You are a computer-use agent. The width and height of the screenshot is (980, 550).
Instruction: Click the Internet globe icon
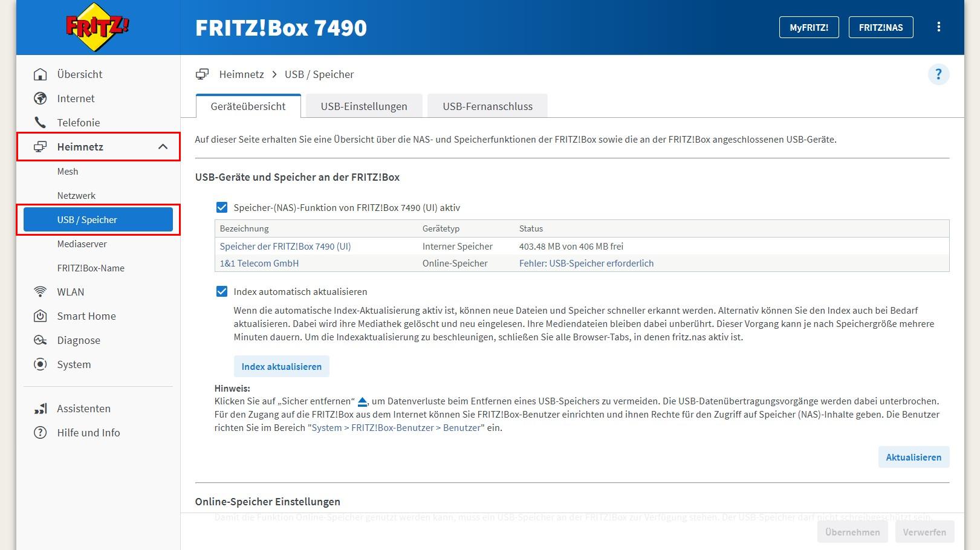(41, 99)
